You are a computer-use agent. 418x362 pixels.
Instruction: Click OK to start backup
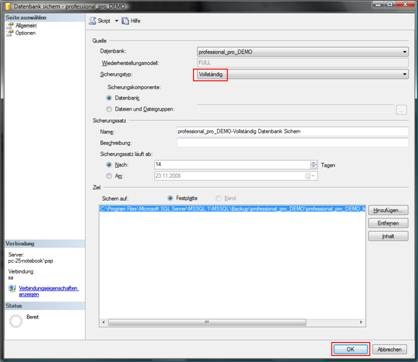click(350, 349)
